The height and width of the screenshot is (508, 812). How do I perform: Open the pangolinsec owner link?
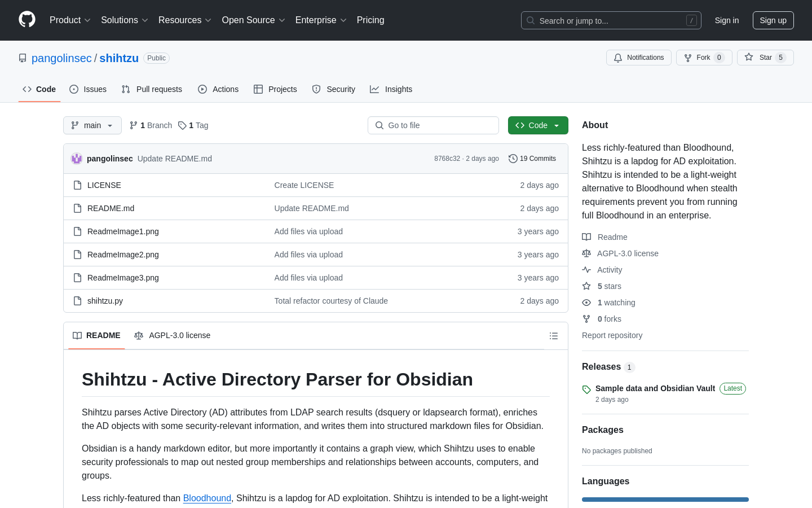point(61,58)
